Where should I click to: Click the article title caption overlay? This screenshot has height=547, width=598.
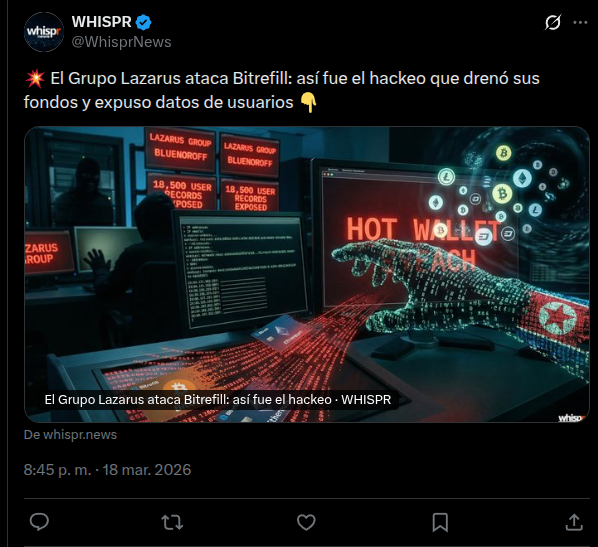(x=218, y=399)
